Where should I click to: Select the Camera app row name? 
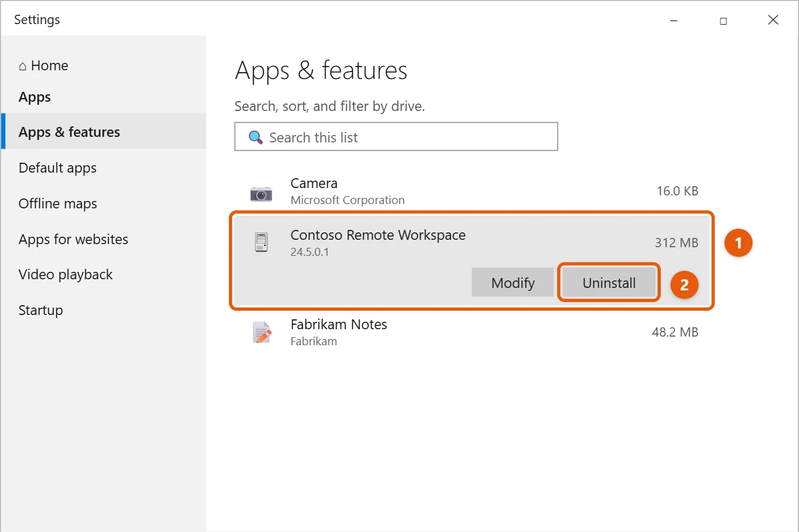click(x=314, y=183)
